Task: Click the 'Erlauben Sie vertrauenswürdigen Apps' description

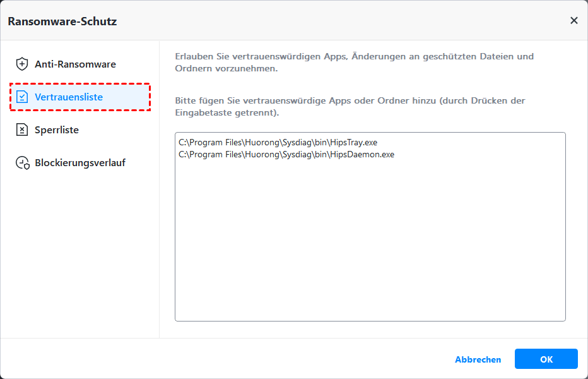Action: (x=354, y=62)
